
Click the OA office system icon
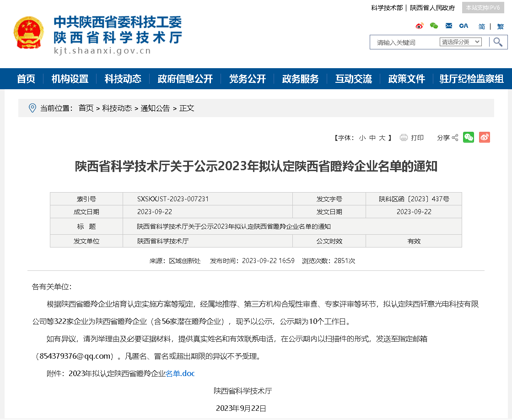point(463,26)
